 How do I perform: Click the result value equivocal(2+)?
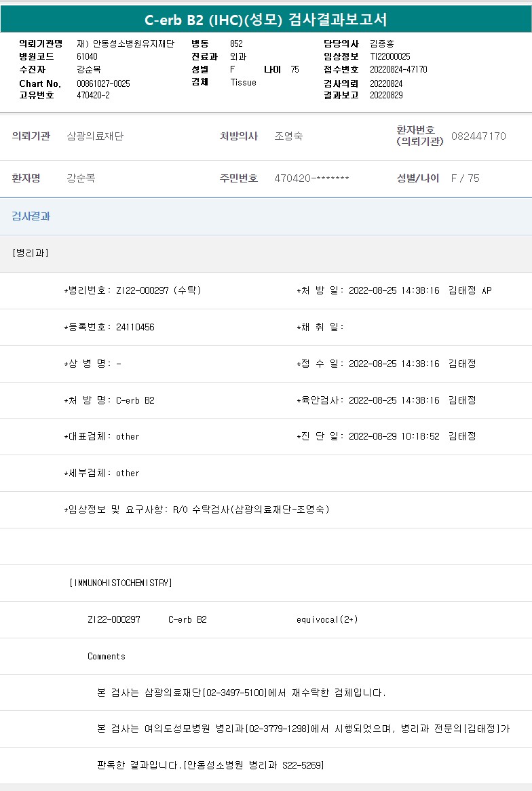327,619
